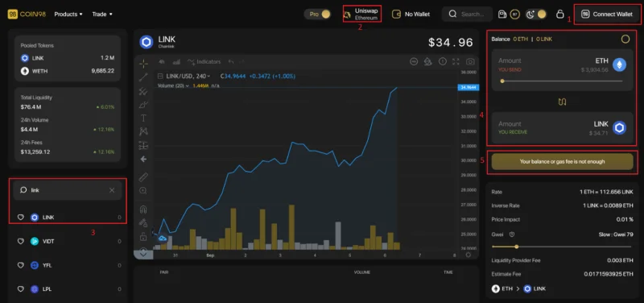Clear the 'link' token search

click(112, 190)
